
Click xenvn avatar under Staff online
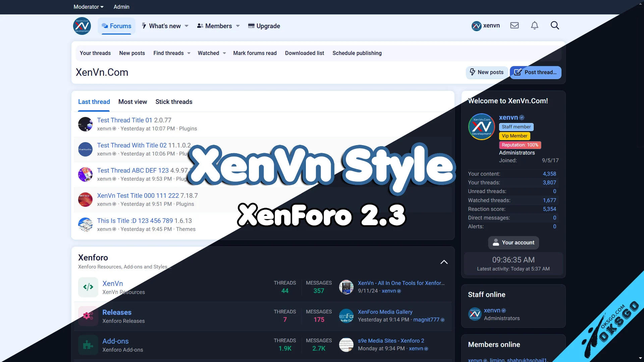(475, 314)
